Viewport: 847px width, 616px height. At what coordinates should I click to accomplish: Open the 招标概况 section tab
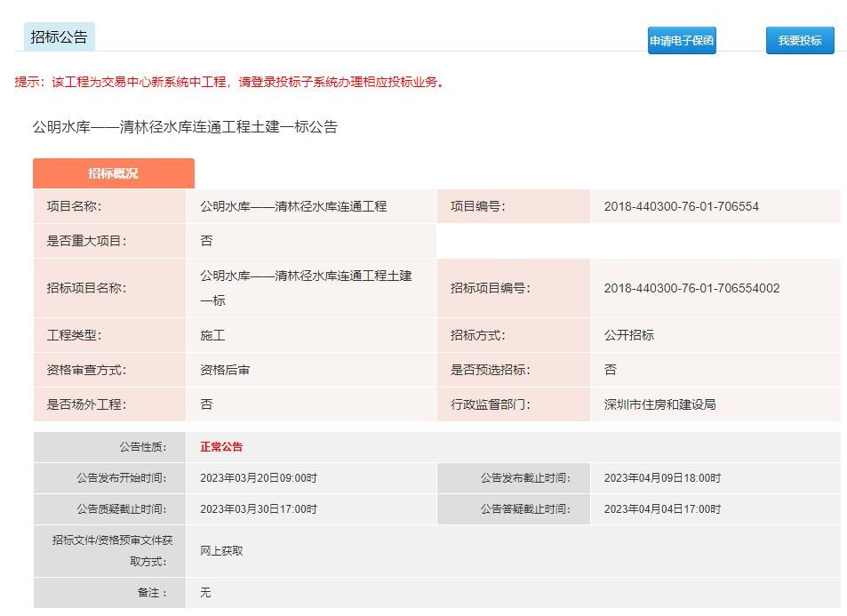click(113, 173)
